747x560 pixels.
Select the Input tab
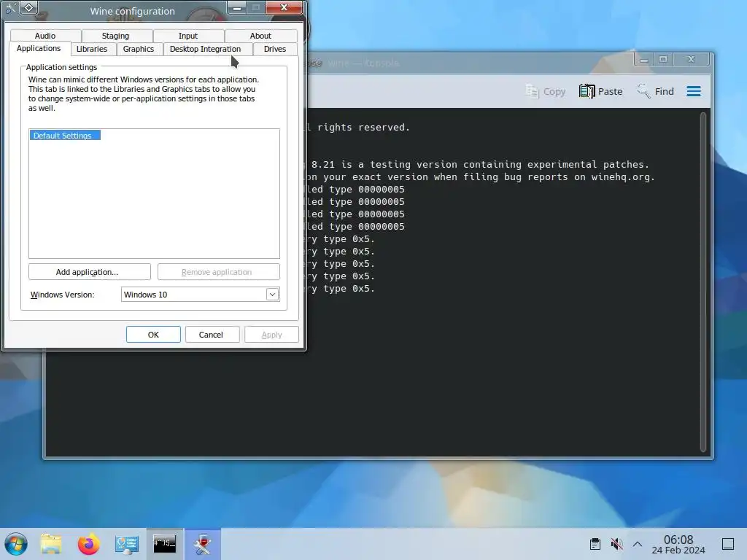tap(188, 36)
